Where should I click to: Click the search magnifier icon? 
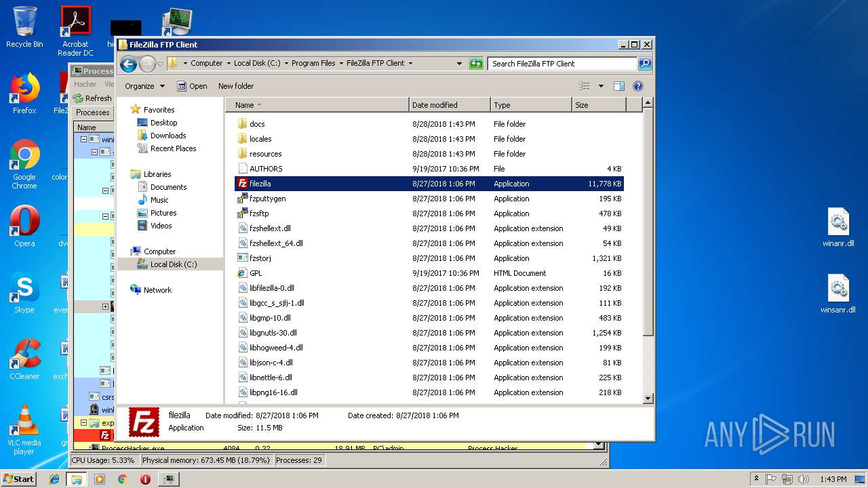tap(644, 64)
